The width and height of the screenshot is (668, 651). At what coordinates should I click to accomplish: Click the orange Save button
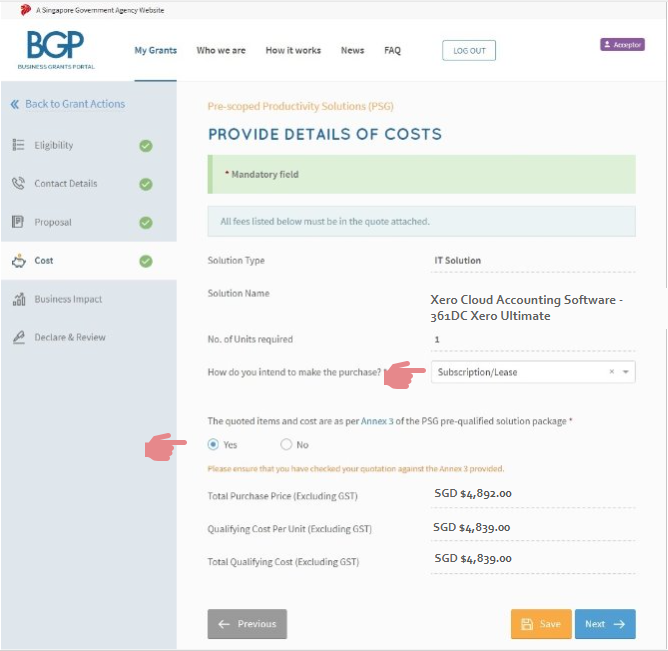[541, 624]
